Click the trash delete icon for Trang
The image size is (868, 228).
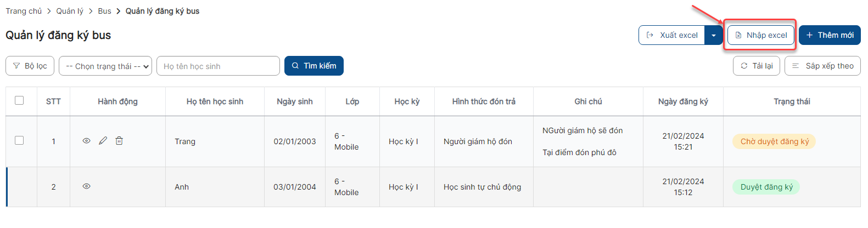[x=119, y=141]
